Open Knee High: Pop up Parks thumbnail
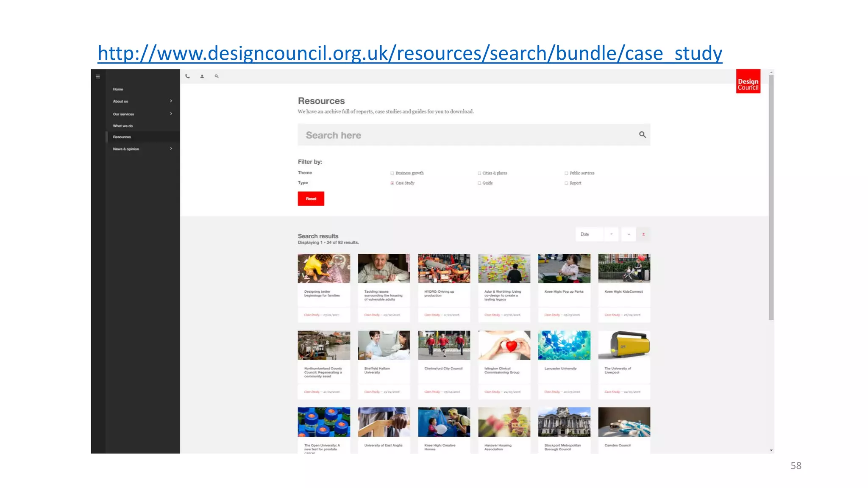This screenshot has width=868, height=488. [564, 268]
